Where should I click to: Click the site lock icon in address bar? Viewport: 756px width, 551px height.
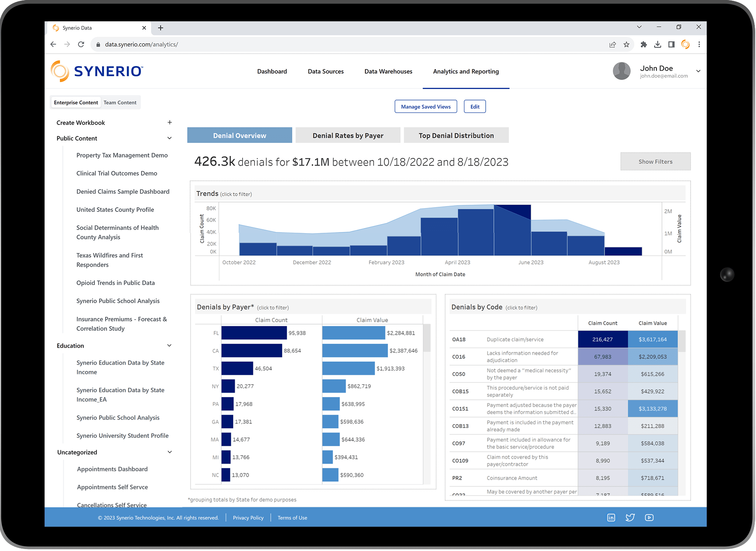98,45
